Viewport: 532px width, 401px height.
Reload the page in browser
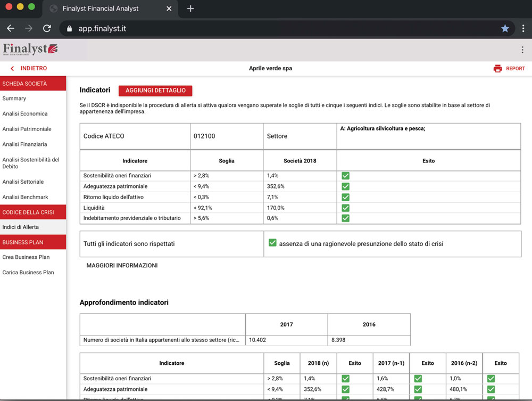[x=47, y=29]
